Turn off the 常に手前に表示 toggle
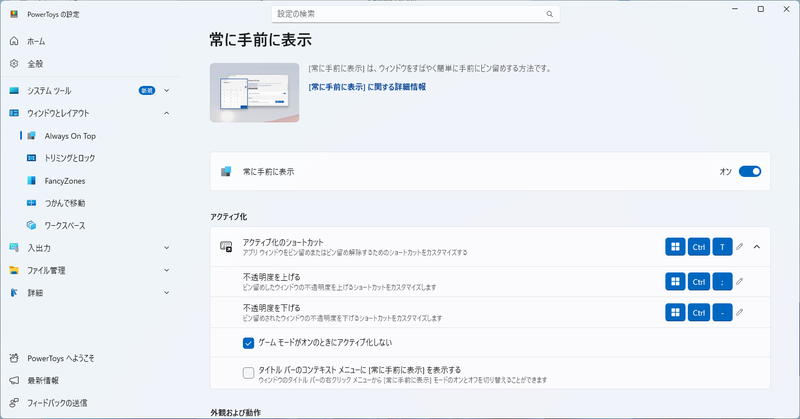The image size is (800, 419). point(750,171)
